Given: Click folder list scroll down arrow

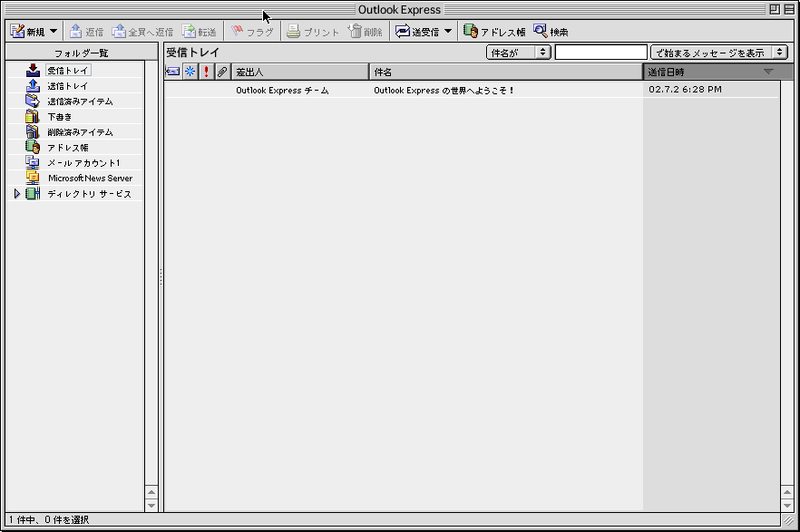Looking at the screenshot, I should (151, 506).
